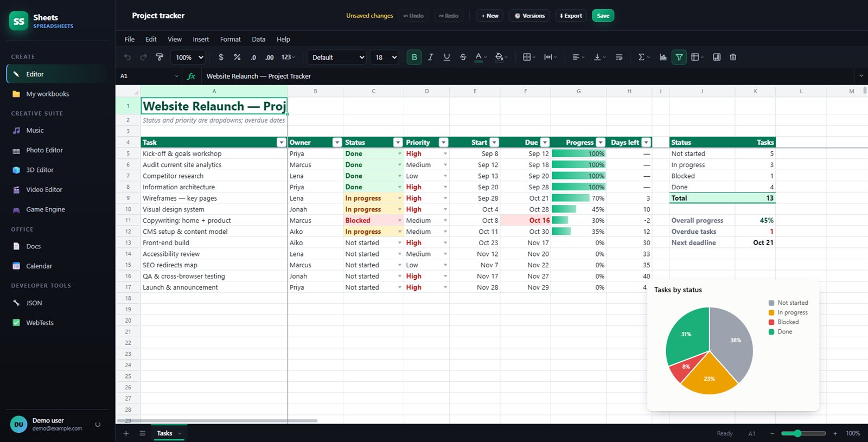868x442 pixels.
Task: Click the formula bar input text
Action: point(258,76)
